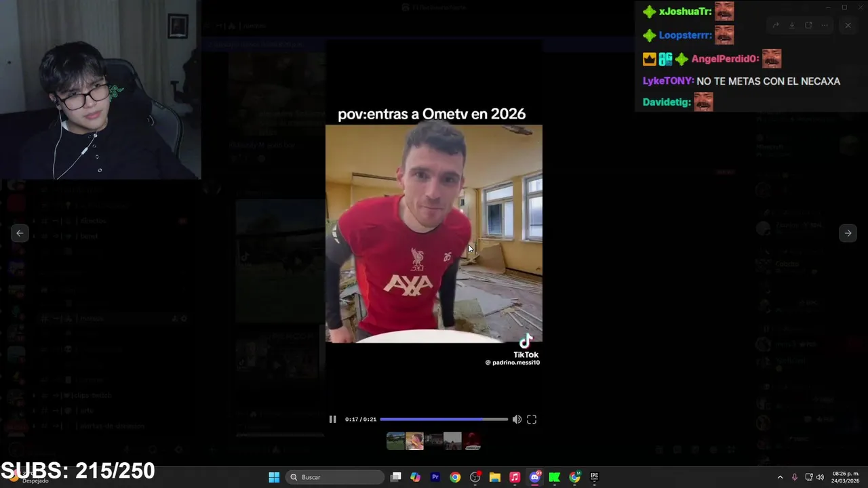
Task: Click the Buscar taskbar search box
Action: point(334,477)
